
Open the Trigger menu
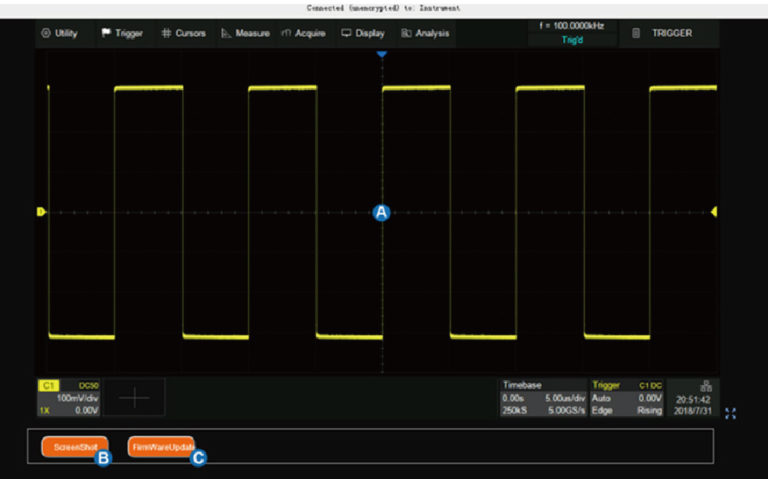pyautogui.click(x=122, y=33)
